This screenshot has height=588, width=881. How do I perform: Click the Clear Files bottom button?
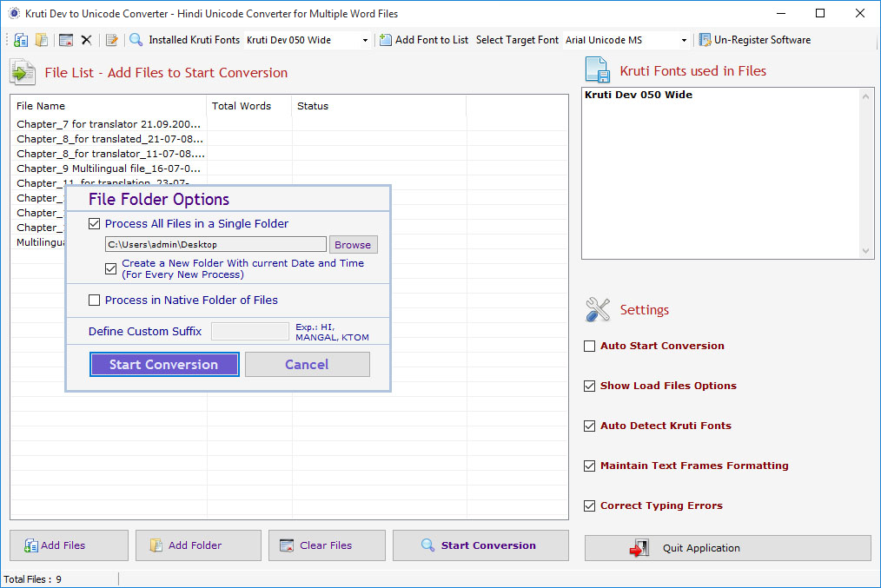coord(327,545)
